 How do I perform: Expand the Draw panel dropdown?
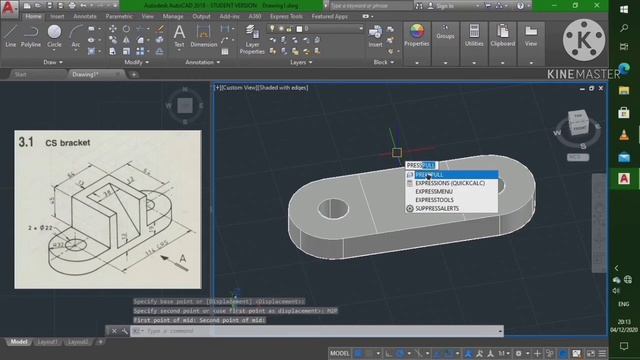pos(53,62)
